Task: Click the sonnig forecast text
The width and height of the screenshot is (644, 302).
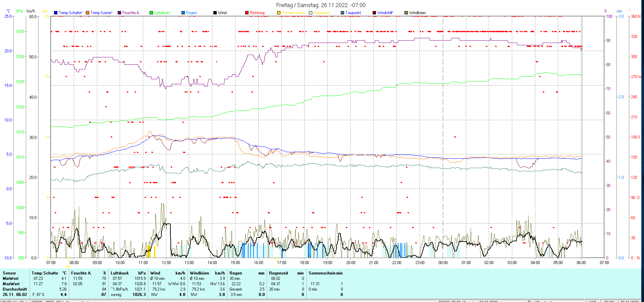Action: 116,295
